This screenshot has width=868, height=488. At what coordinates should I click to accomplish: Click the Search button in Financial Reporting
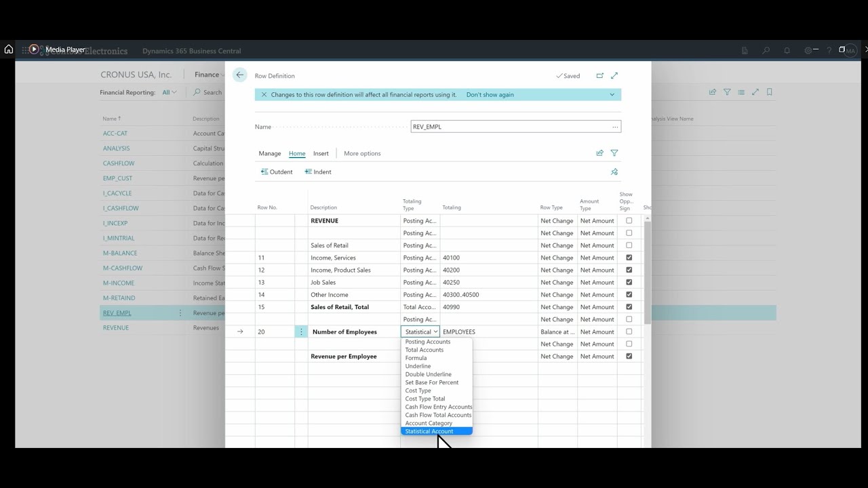pos(208,92)
